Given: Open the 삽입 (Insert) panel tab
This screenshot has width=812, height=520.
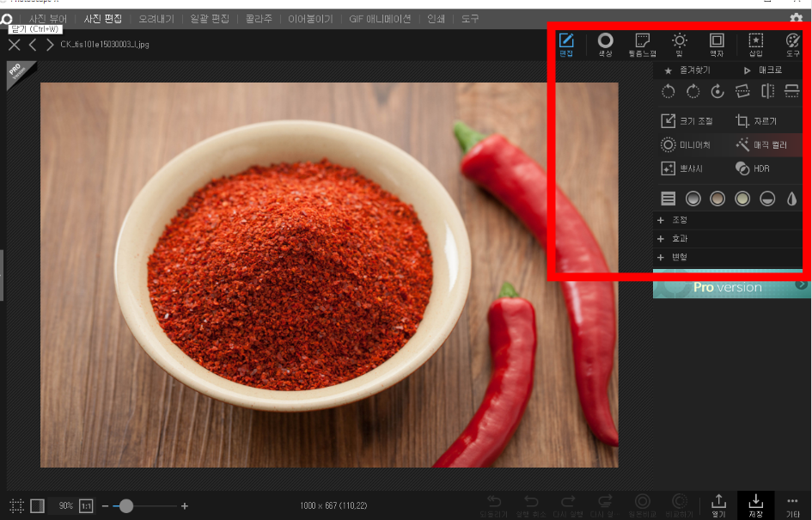Looking at the screenshot, I should [755, 45].
